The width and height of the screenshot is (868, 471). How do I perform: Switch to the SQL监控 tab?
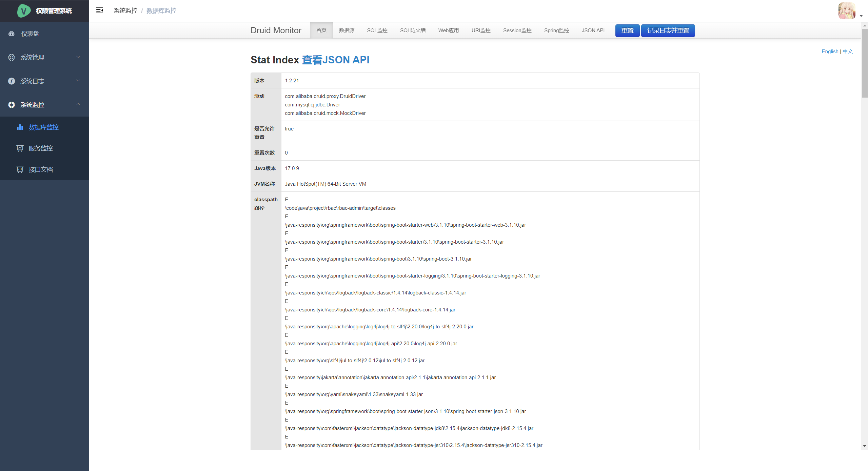pyautogui.click(x=377, y=30)
